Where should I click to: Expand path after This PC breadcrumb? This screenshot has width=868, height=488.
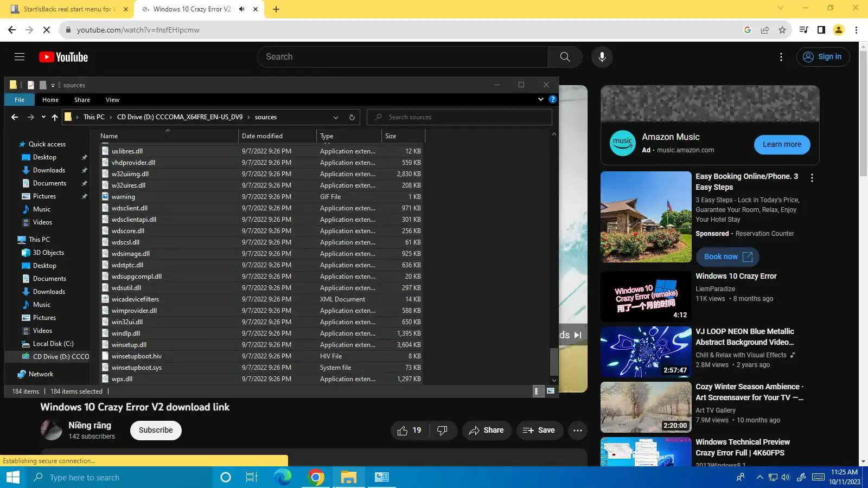click(x=111, y=117)
